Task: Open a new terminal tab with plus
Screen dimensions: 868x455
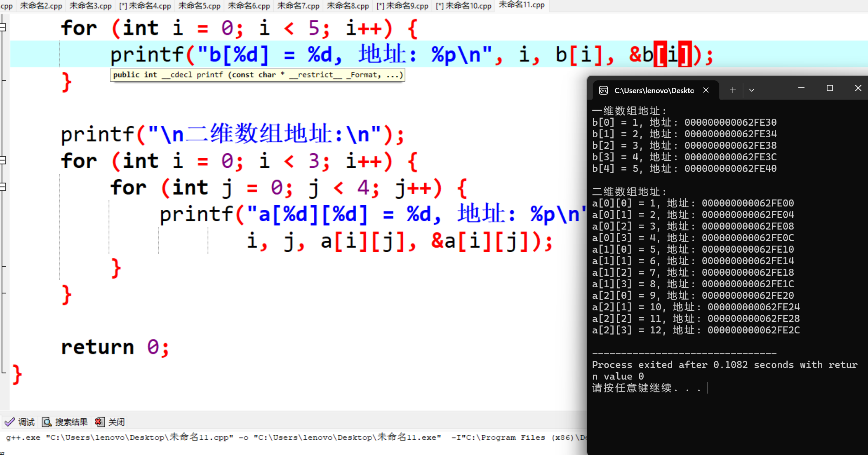Action: (x=733, y=90)
